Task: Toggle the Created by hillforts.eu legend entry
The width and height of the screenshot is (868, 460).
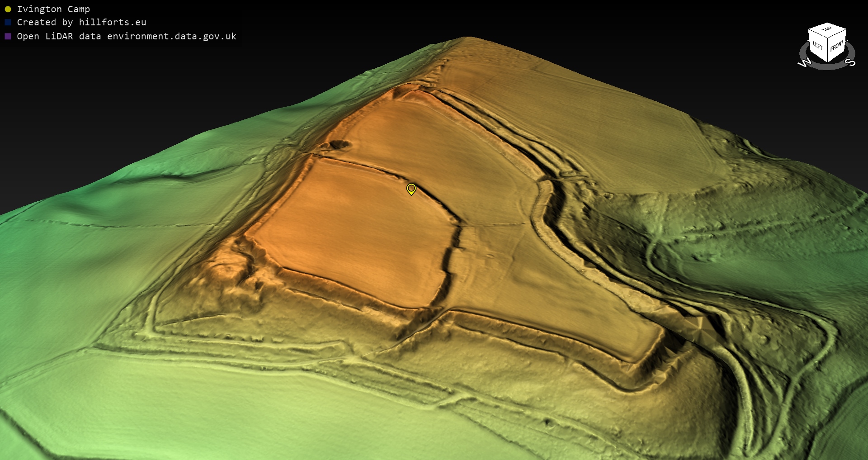Action: [x=81, y=22]
